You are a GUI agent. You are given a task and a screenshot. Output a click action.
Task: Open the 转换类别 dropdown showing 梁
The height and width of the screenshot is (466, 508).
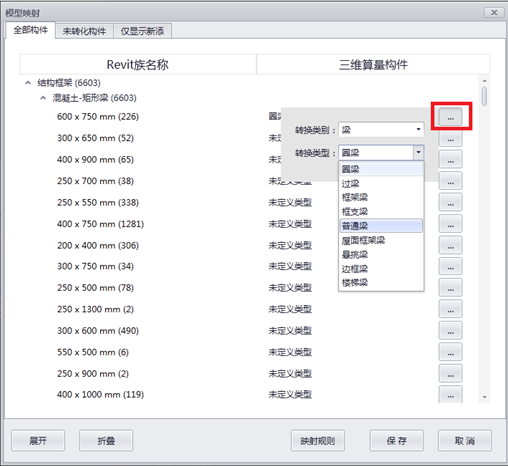coord(381,130)
